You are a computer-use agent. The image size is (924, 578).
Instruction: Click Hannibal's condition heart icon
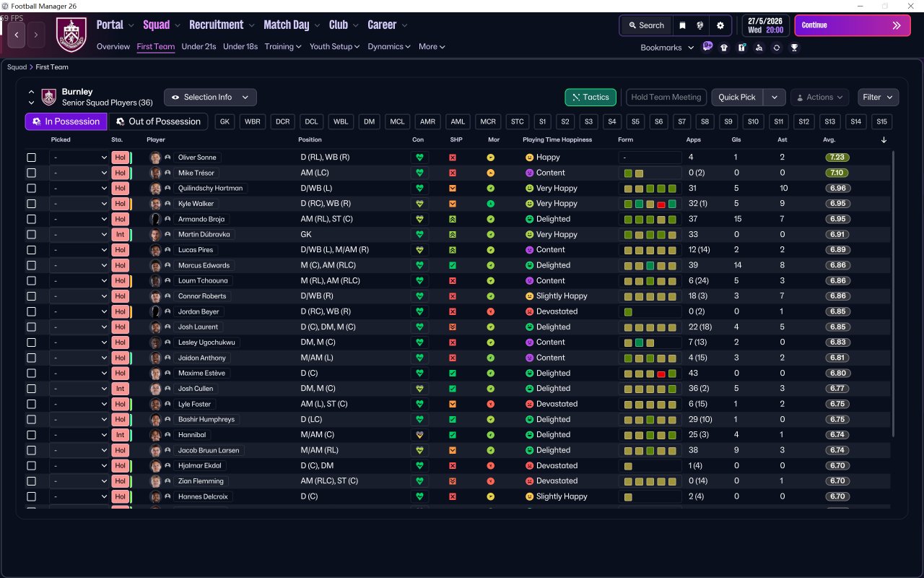(x=419, y=435)
